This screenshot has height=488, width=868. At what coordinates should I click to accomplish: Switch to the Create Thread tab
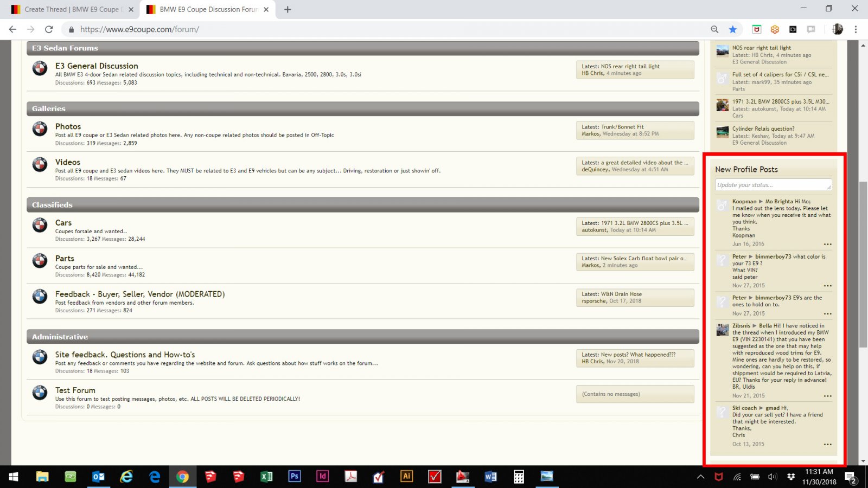(x=72, y=9)
